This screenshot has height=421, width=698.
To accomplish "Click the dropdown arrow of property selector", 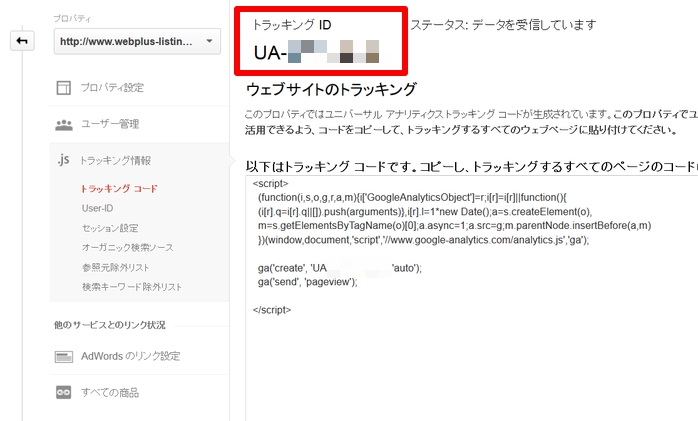I will point(209,41).
